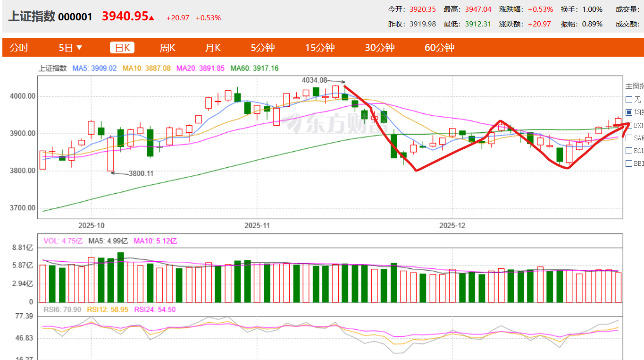Click the red up-triangle beside 3940.95
This screenshot has width=644, height=360.
click(151, 18)
